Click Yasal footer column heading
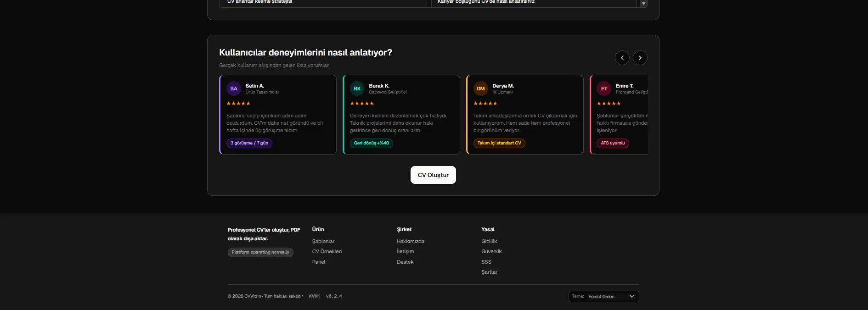 [x=488, y=229]
